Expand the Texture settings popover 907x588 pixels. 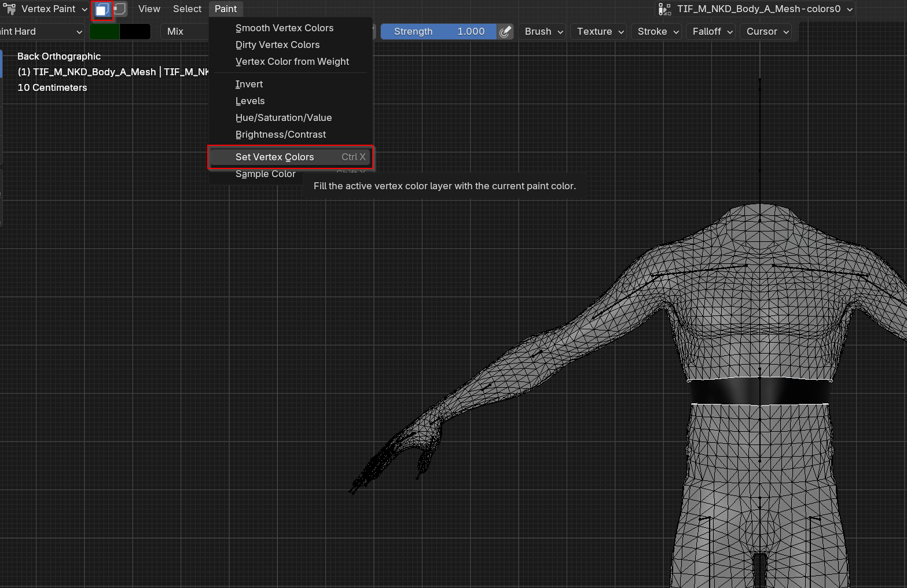pos(600,32)
